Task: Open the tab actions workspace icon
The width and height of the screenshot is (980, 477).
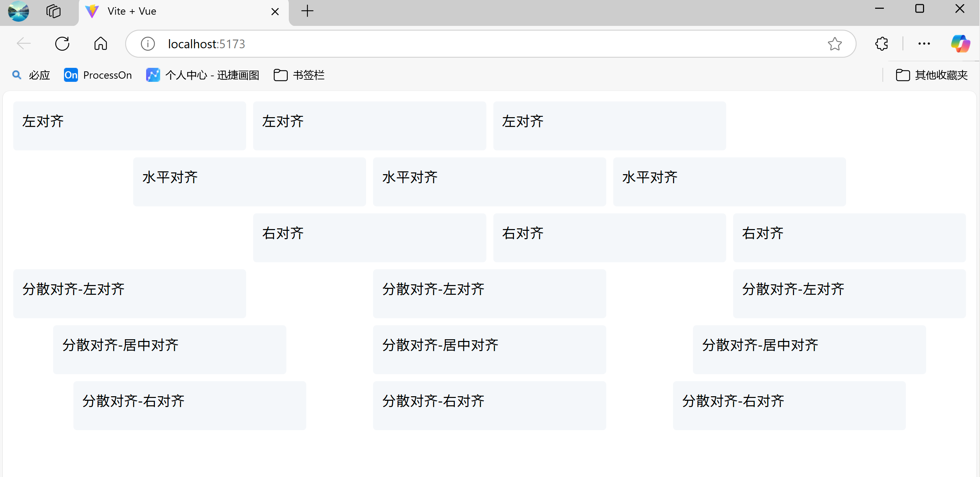Action: 53,11
